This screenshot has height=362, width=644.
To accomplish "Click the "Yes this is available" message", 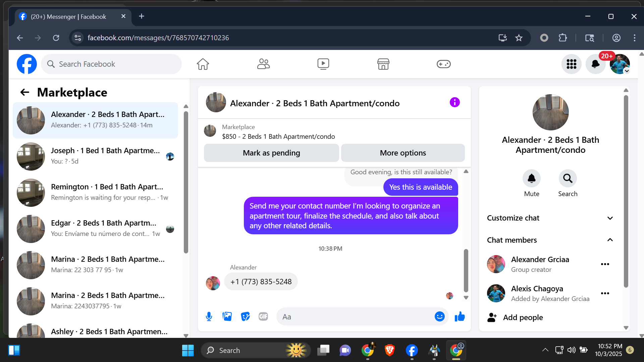I will coord(421,187).
